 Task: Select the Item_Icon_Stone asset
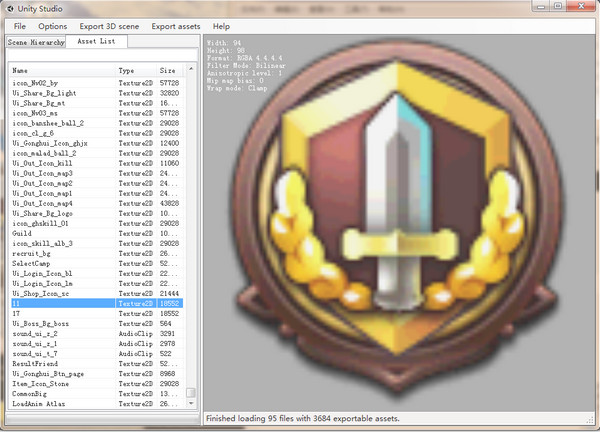(x=97, y=383)
